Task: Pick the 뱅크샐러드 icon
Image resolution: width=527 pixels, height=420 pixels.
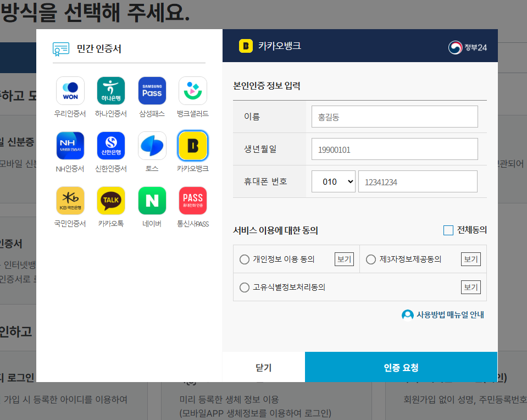Action: pos(193,91)
